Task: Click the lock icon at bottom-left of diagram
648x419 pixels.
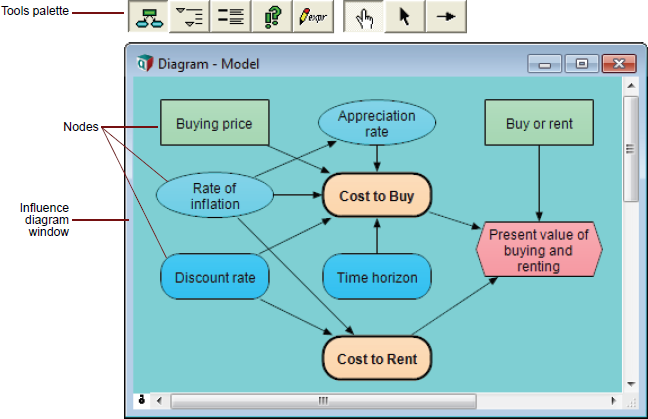Action: (x=142, y=400)
